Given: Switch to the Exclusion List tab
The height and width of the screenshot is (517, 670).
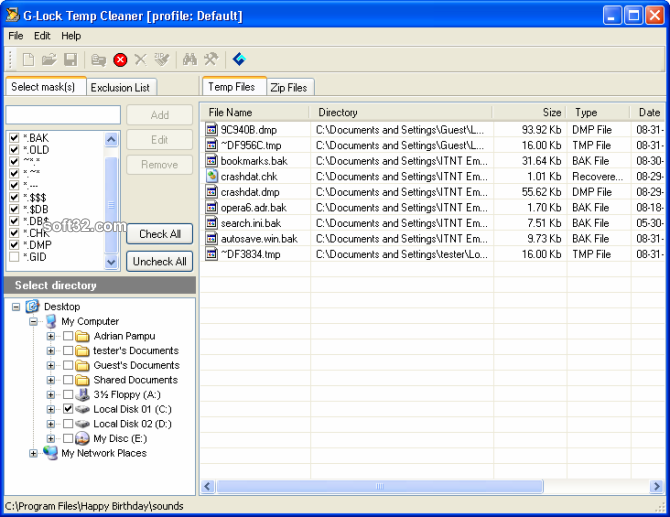Looking at the screenshot, I should pyautogui.click(x=121, y=88).
